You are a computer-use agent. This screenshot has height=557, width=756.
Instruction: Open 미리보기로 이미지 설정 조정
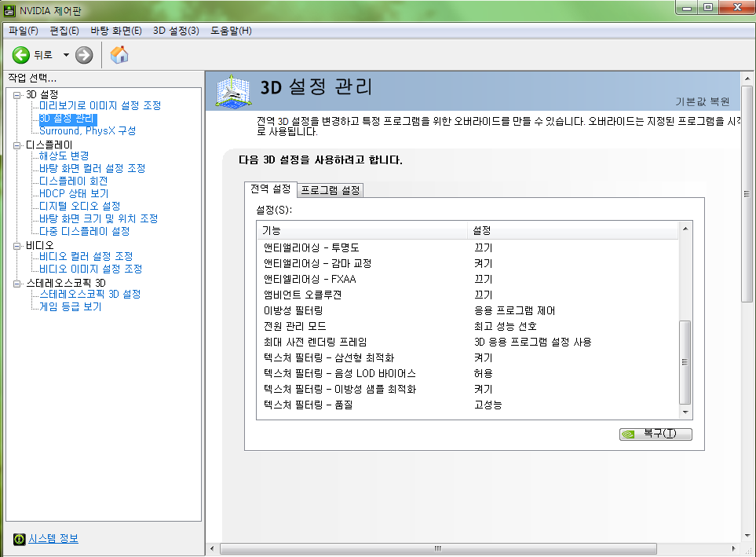pyautogui.click(x=100, y=105)
